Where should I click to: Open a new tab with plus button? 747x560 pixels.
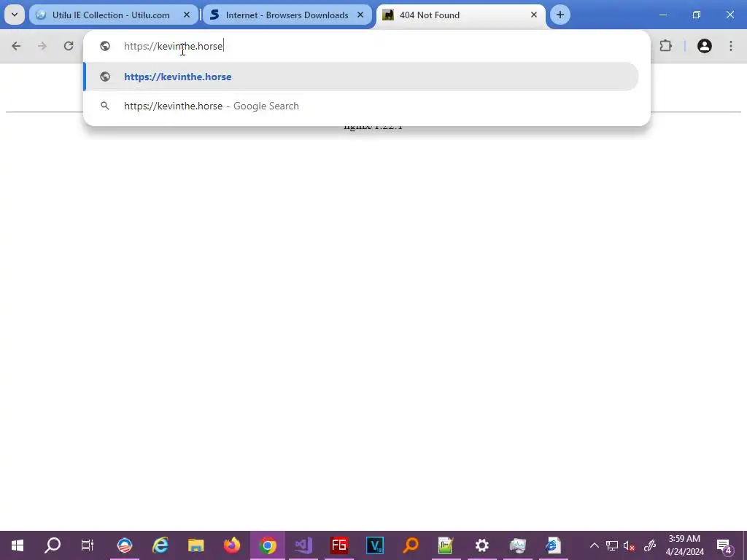click(x=560, y=15)
